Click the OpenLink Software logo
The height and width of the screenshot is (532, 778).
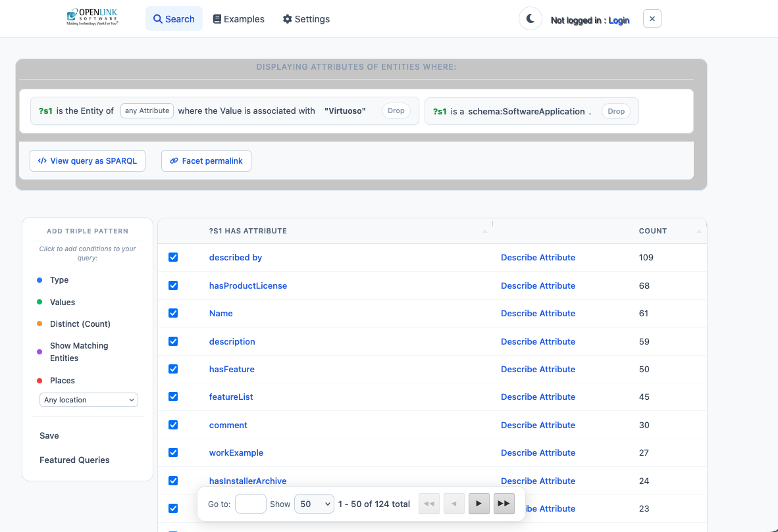[x=92, y=18]
